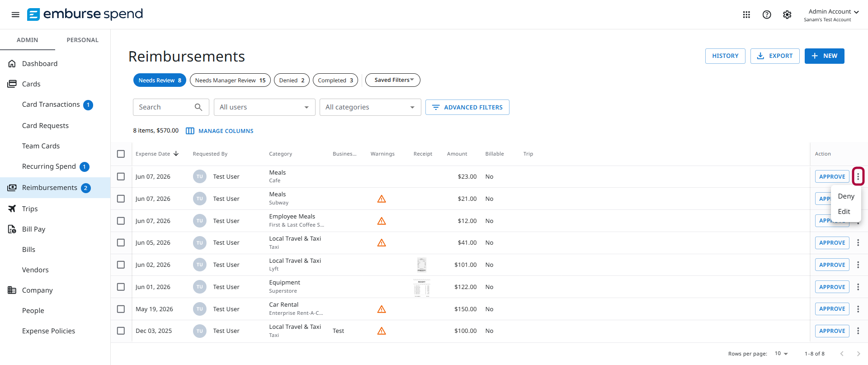Image resolution: width=868 pixels, height=365 pixels.
Task: Select the Subway $21.00 row checkbox
Action: (121, 199)
